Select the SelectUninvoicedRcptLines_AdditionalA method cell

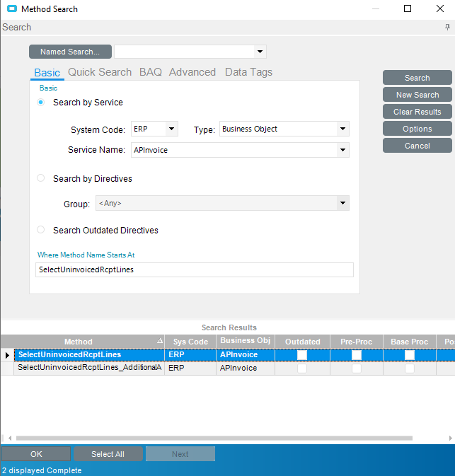[x=89, y=368]
